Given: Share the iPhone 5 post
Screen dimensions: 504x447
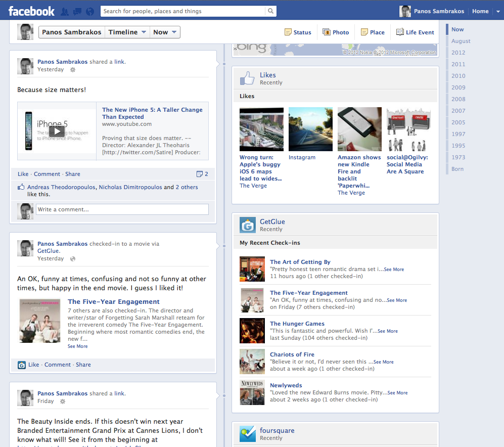Looking at the screenshot, I should coord(73,174).
